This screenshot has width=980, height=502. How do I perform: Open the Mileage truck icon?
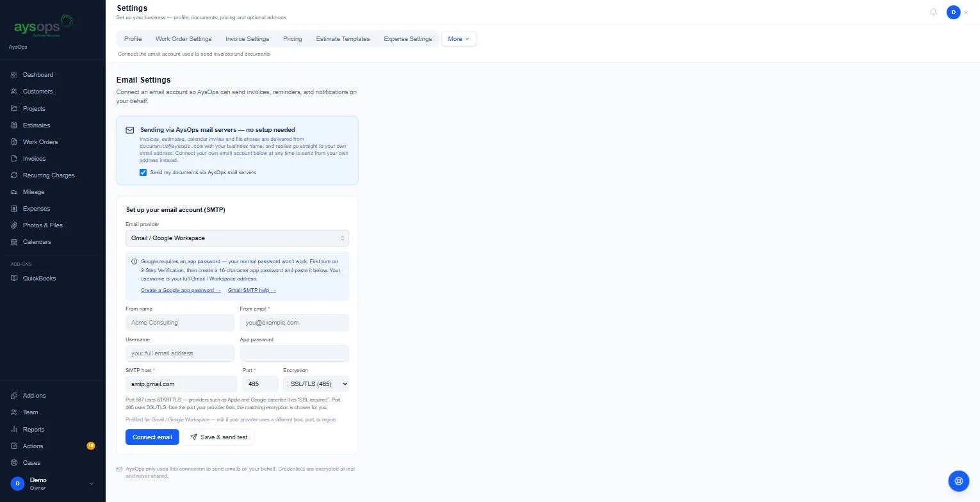14,192
